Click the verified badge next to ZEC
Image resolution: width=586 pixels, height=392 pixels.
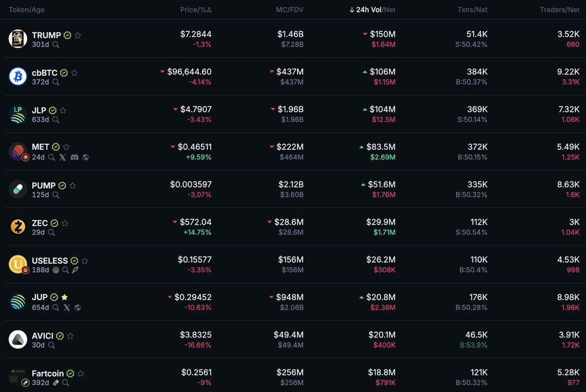55,223
